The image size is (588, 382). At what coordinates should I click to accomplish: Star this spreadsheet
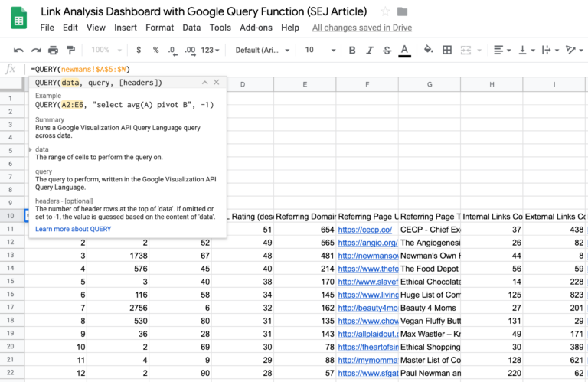385,11
